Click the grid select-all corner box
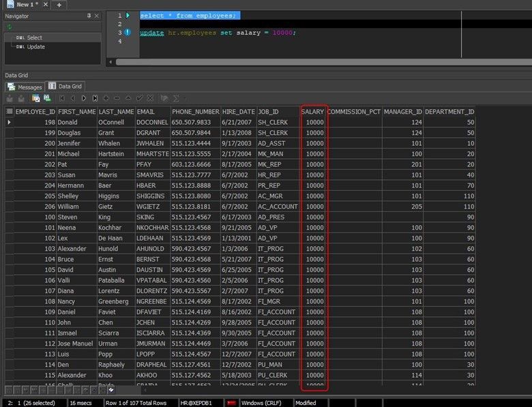This screenshot has height=407, width=532. (x=9, y=111)
